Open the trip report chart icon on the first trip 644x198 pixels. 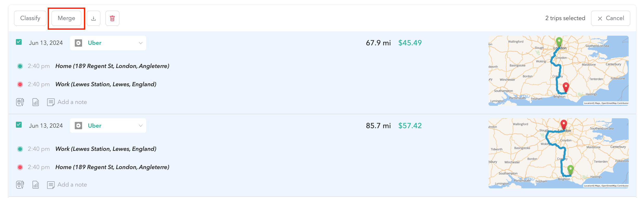(35, 102)
